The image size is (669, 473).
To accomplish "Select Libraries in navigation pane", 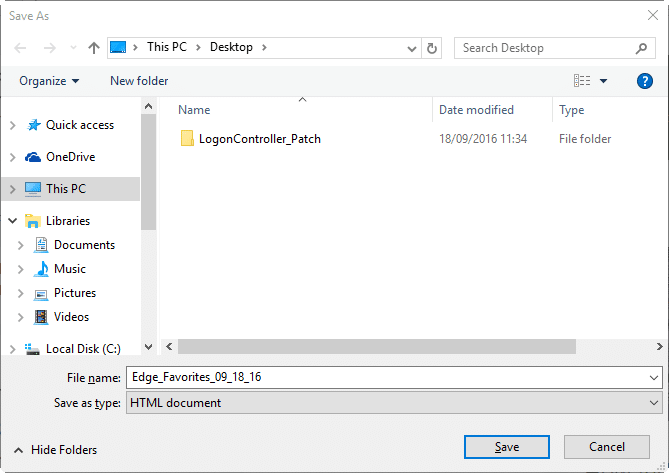I will pos(68,221).
